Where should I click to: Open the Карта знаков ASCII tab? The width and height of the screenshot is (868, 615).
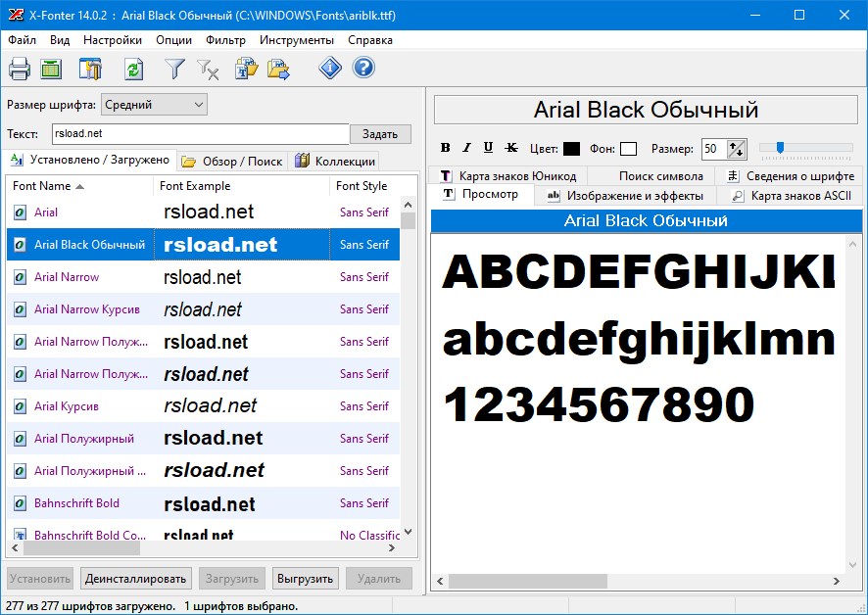point(790,196)
